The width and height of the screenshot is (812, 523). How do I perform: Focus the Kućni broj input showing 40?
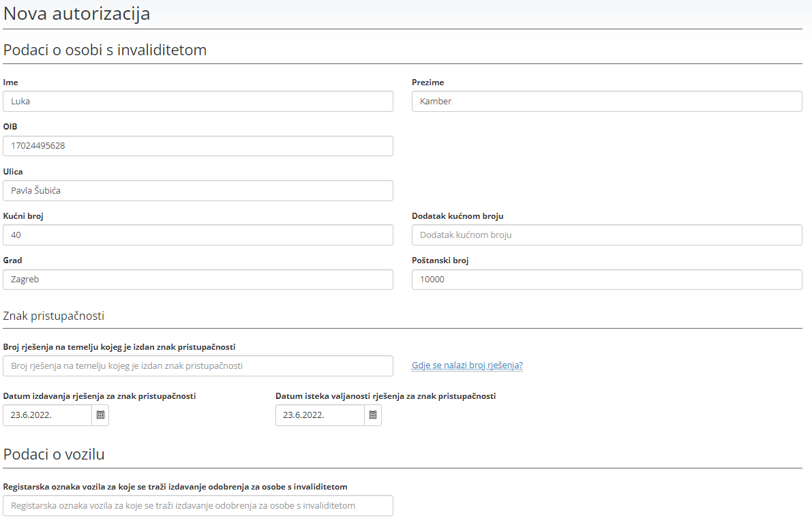point(198,235)
